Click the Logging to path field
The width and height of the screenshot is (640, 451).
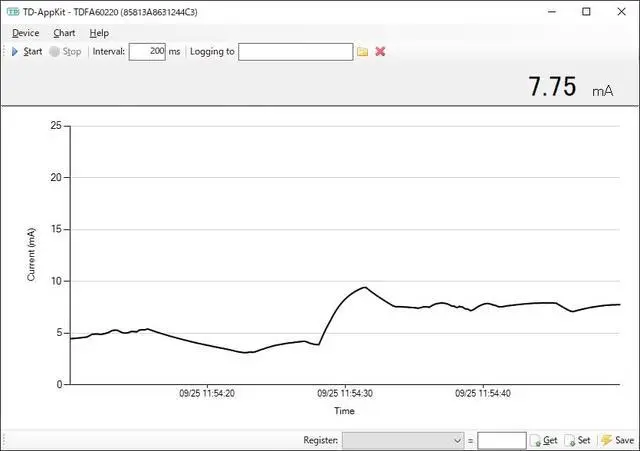295,51
